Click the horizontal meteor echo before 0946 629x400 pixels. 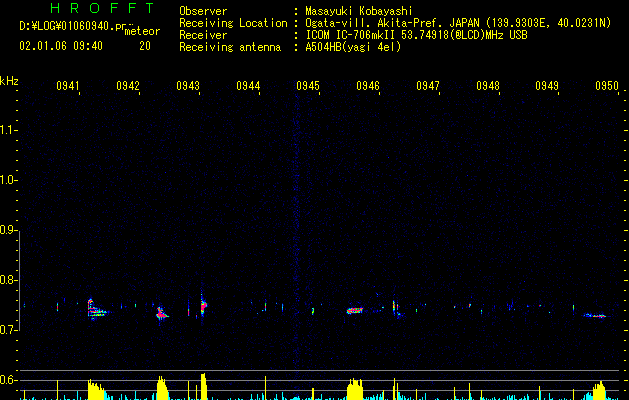tap(355, 311)
